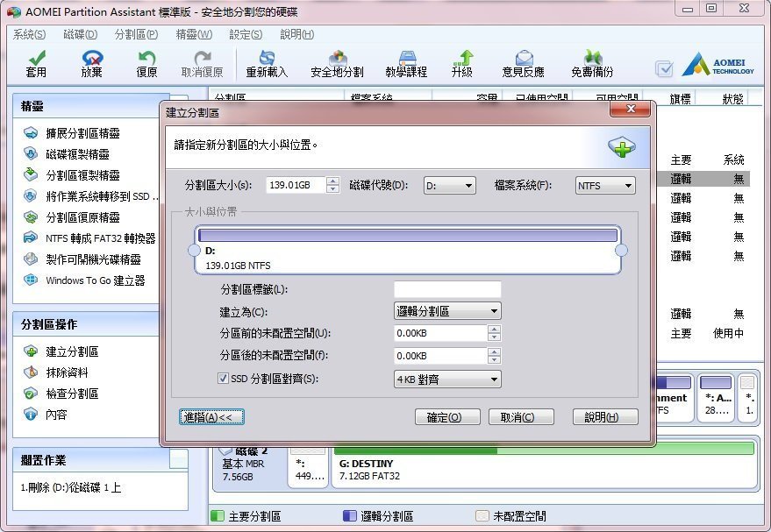Click the 放棄 (Discard) toolbar icon
The height and width of the screenshot is (532, 771).
(91, 64)
